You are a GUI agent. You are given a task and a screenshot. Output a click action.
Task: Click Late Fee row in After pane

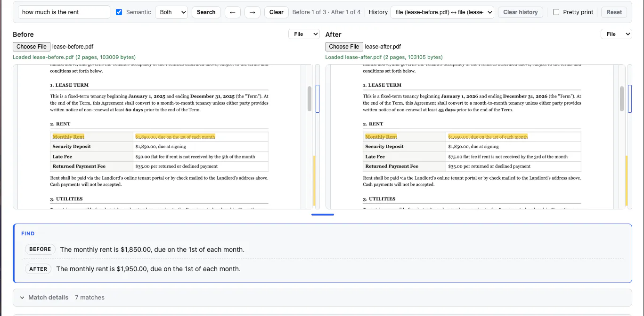(x=472, y=157)
